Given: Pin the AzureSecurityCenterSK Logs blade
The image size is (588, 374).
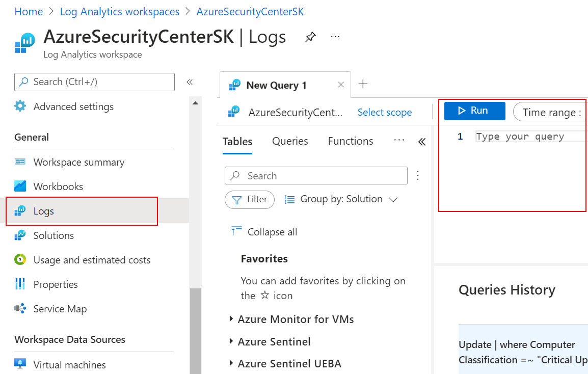Looking at the screenshot, I should 310,37.
